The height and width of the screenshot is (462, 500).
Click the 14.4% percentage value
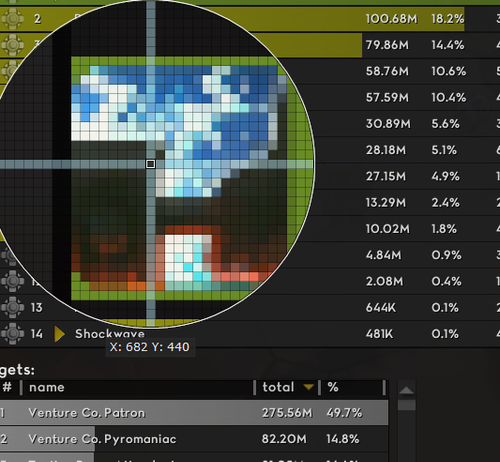coord(448,45)
